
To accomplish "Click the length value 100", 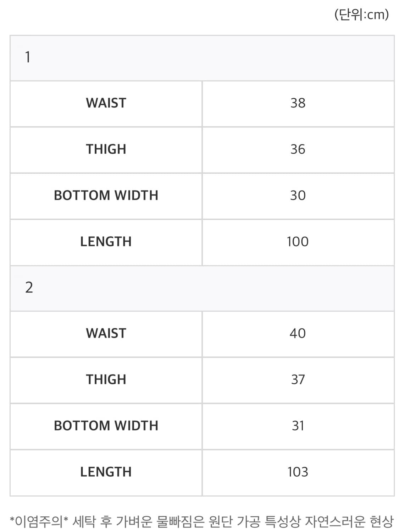I will pos(298,241).
